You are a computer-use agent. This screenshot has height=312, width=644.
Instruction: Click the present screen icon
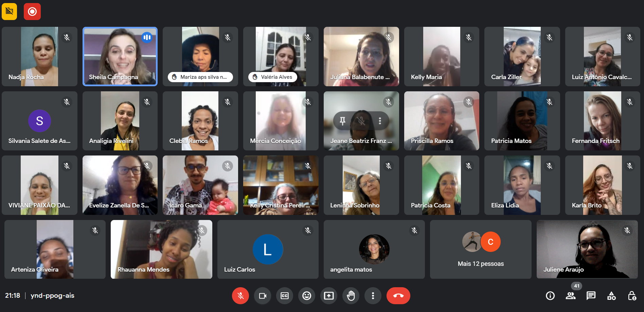click(x=329, y=296)
